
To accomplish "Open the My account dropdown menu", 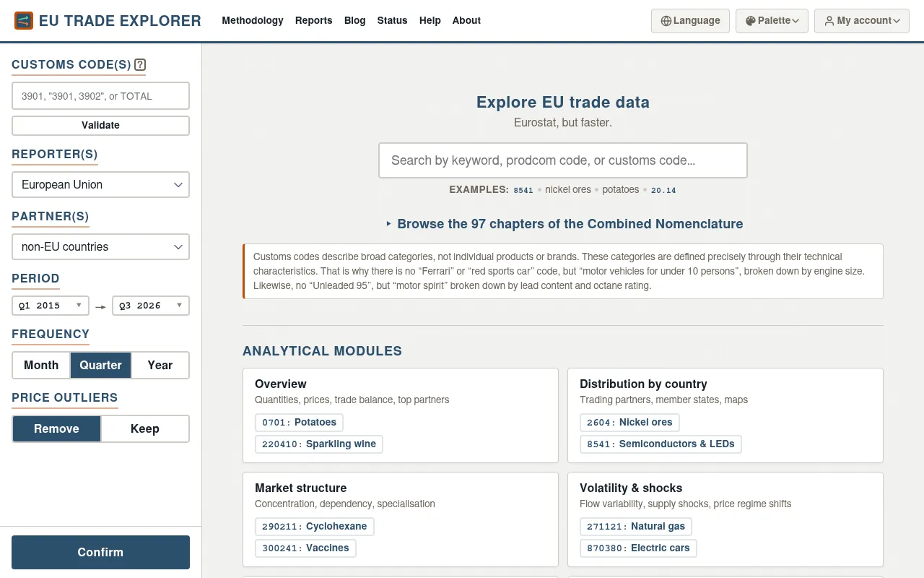I will tap(862, 21).
